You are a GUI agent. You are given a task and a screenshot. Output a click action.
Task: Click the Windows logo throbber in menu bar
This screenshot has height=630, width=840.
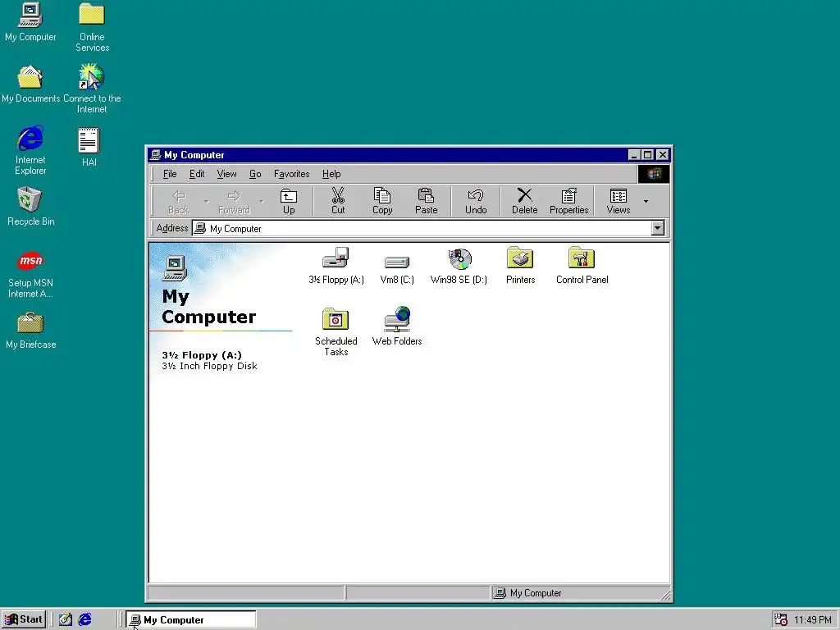(x=654, y=174)
